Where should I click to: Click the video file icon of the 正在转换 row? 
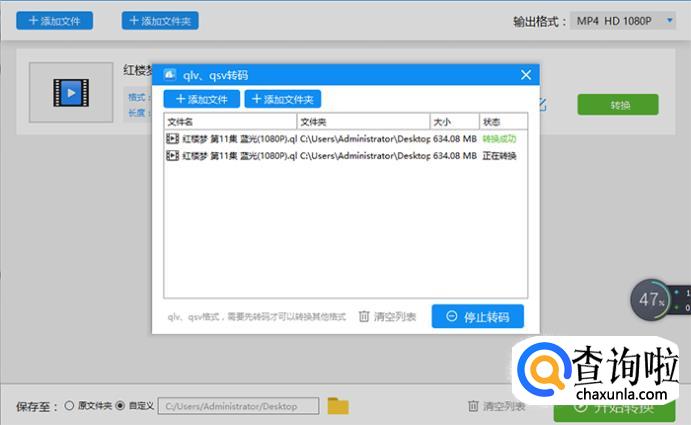click(x=172, y=156)
